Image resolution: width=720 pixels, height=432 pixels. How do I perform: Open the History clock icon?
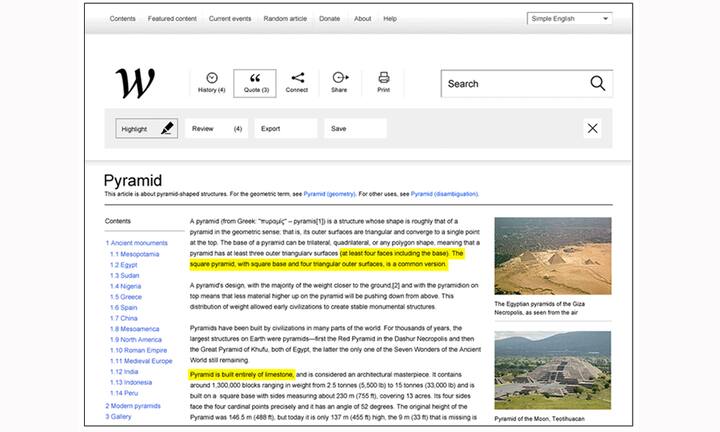pos(212,78)
